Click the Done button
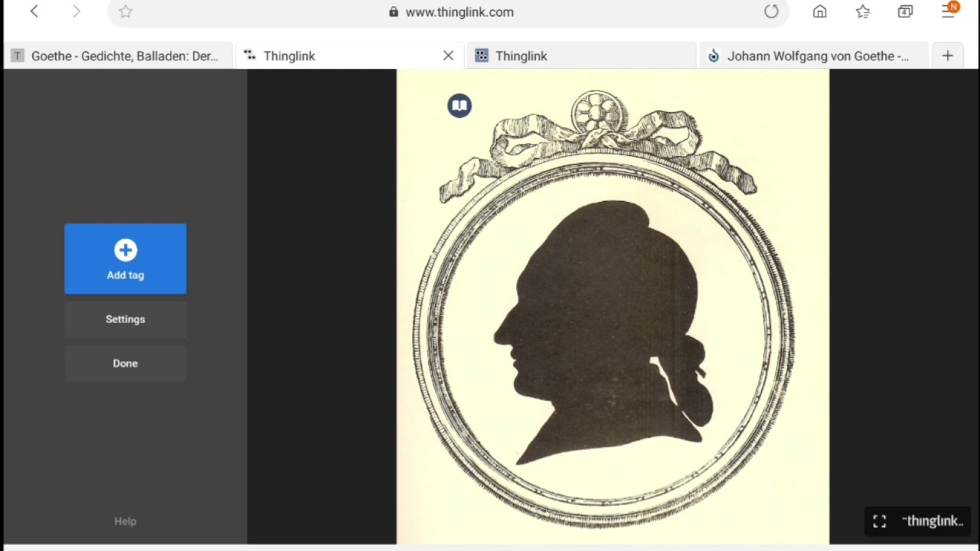The image size is (980, 551). 126,364
